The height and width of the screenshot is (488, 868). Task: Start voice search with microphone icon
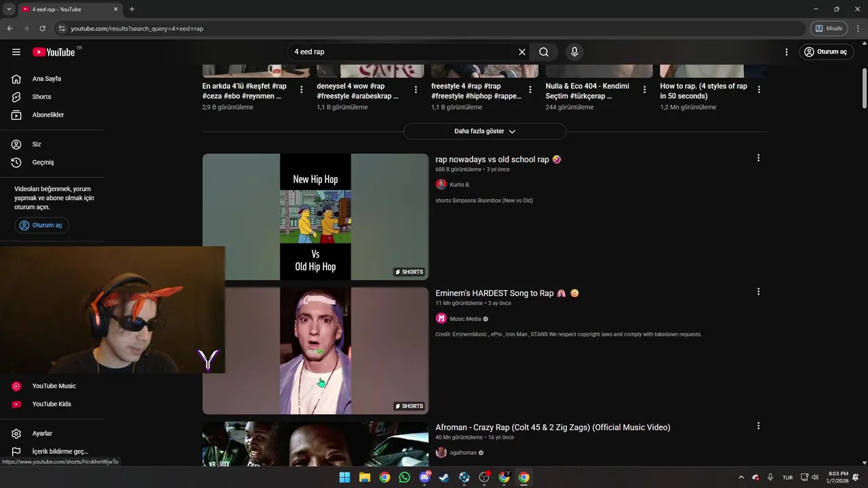pyautogui.click(x=574, y=52)
